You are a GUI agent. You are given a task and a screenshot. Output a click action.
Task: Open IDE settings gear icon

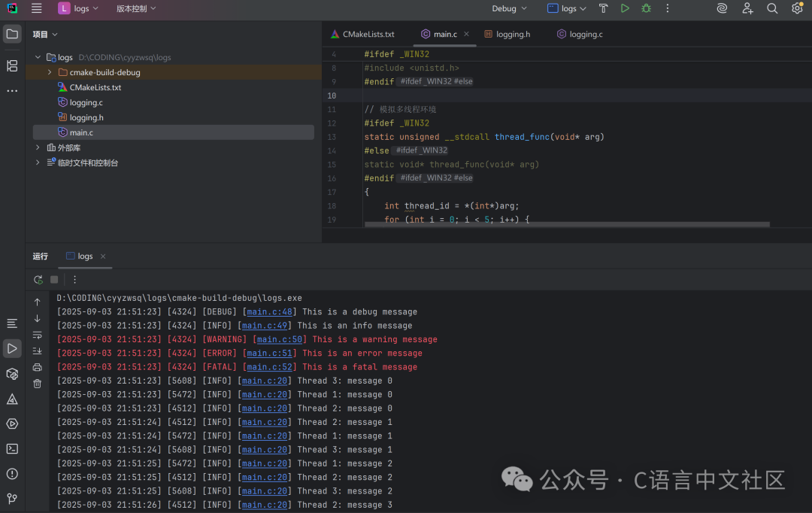(798, 8)
